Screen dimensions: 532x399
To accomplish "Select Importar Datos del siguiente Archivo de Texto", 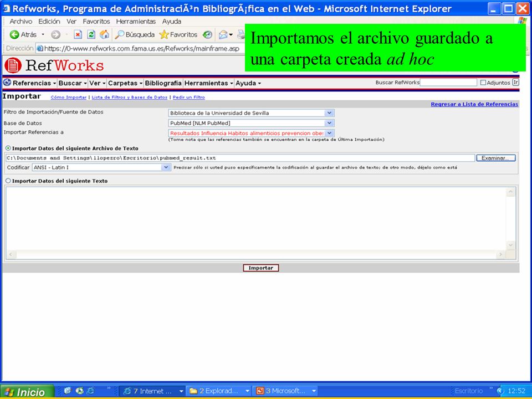I will point(8,149).
